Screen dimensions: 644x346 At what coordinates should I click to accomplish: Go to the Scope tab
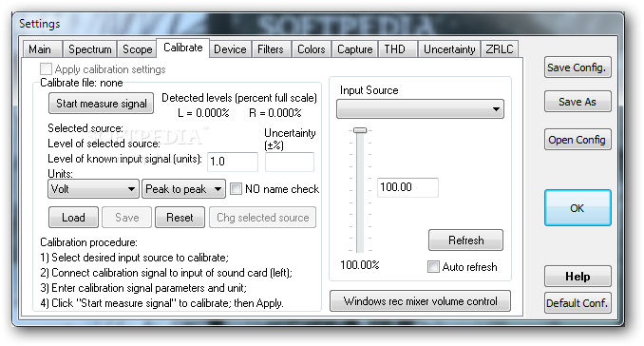coord(137,49)
